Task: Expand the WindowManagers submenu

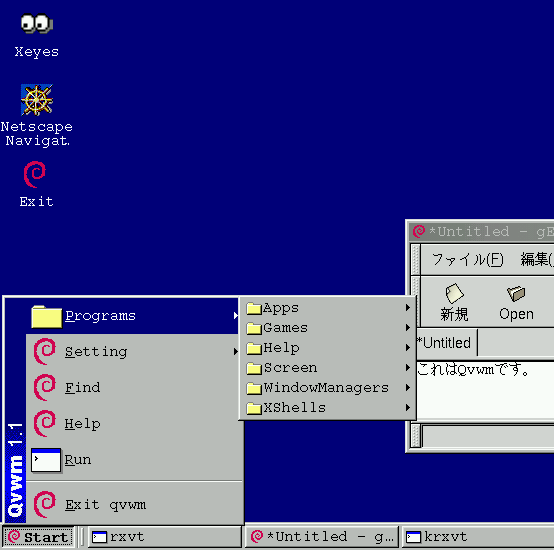Action: pos(328,388)
